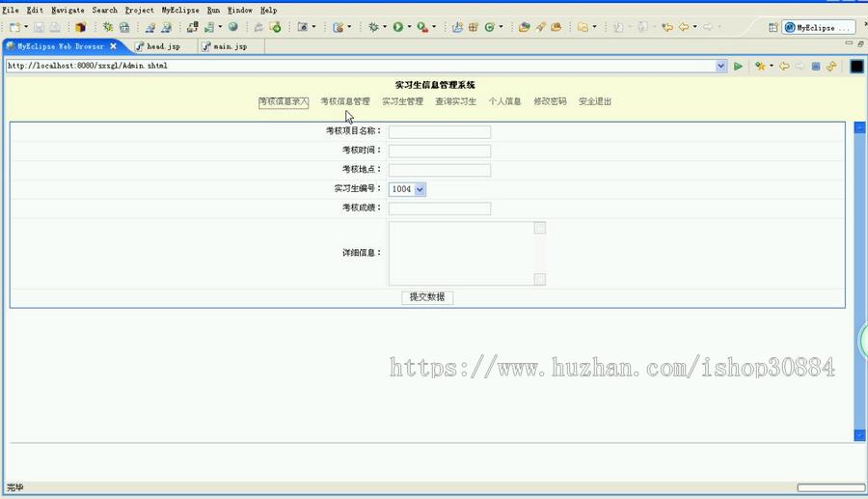Click the Run External Tools icon
The width and height of the screenshot is (868, 499).
pos(423,27)
